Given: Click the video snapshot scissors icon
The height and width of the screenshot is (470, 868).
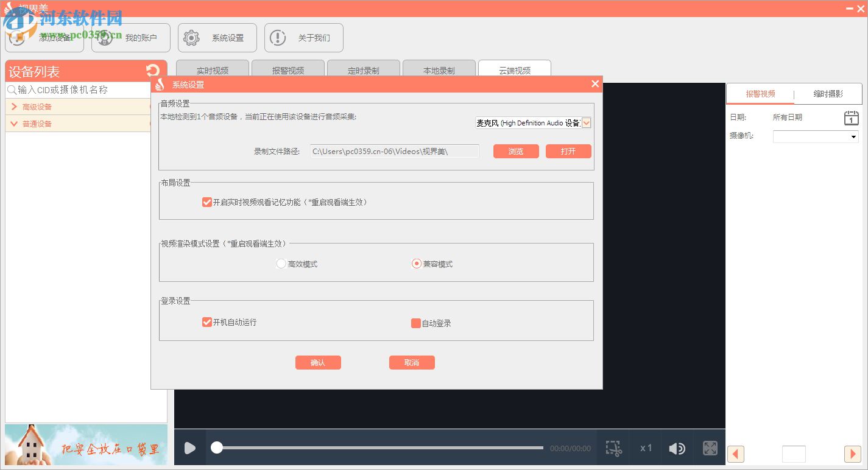Looking at the screenshot, I should coord(613,447).
